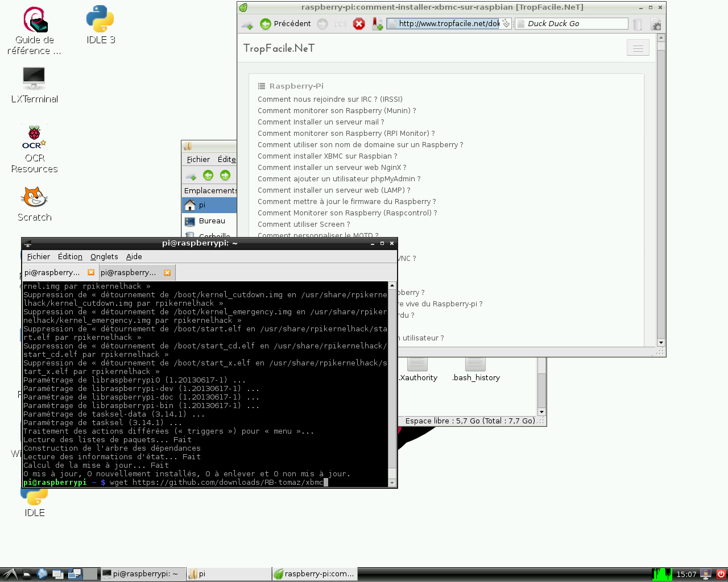This screenshot has width=728, height=582.
Task: Open the browser settings gear menu
Action: (656, 24)
